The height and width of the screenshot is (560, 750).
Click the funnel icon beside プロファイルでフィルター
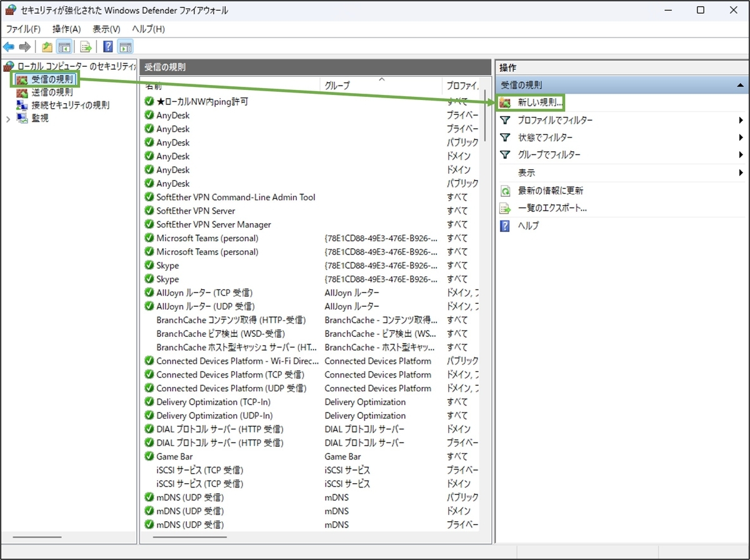pyautogui.click(x=506, y=120)
